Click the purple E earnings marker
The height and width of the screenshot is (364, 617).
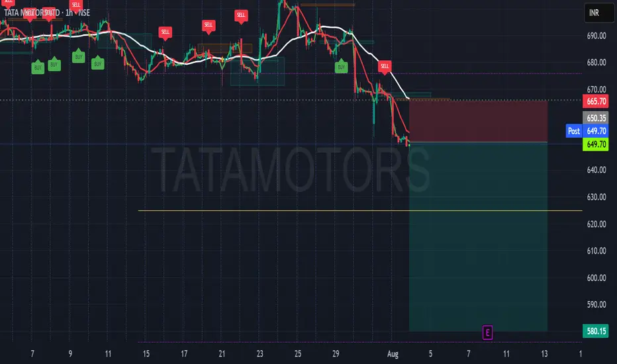(x=487, y=332)
